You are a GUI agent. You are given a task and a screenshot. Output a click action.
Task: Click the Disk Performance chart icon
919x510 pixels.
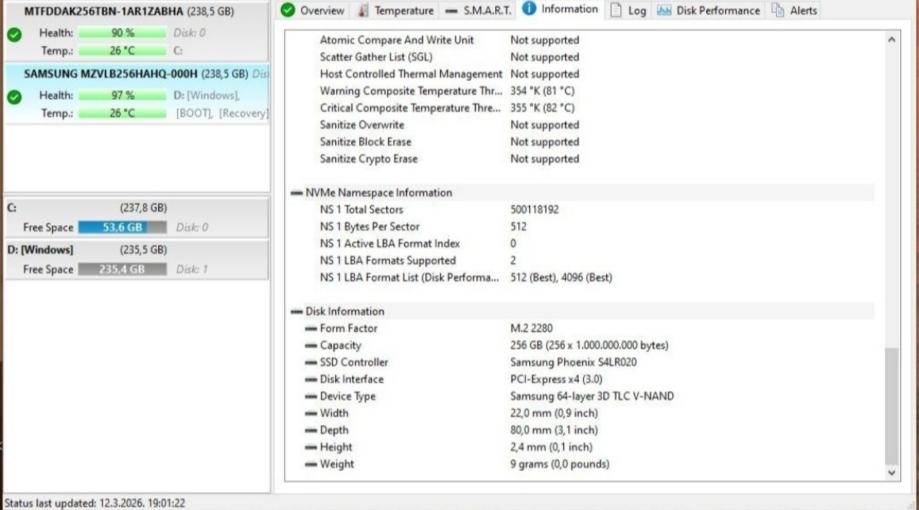(x=663, y=10)
